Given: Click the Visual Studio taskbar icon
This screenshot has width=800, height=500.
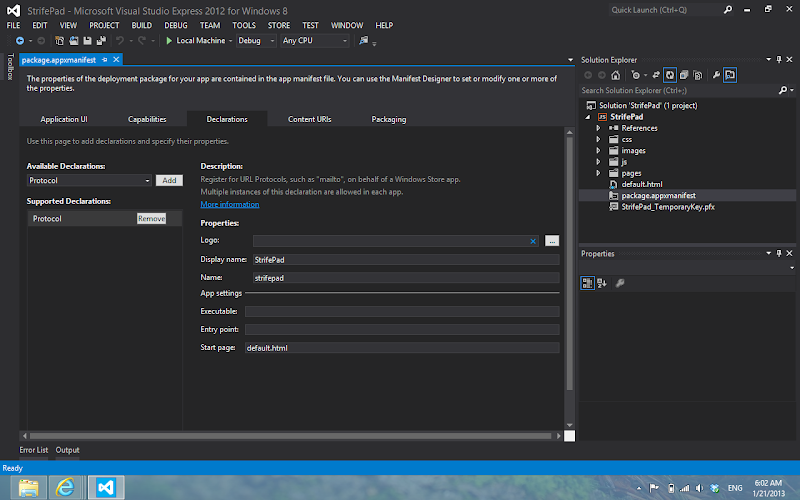Looking at the screenshot, I should tap(106, 488).
